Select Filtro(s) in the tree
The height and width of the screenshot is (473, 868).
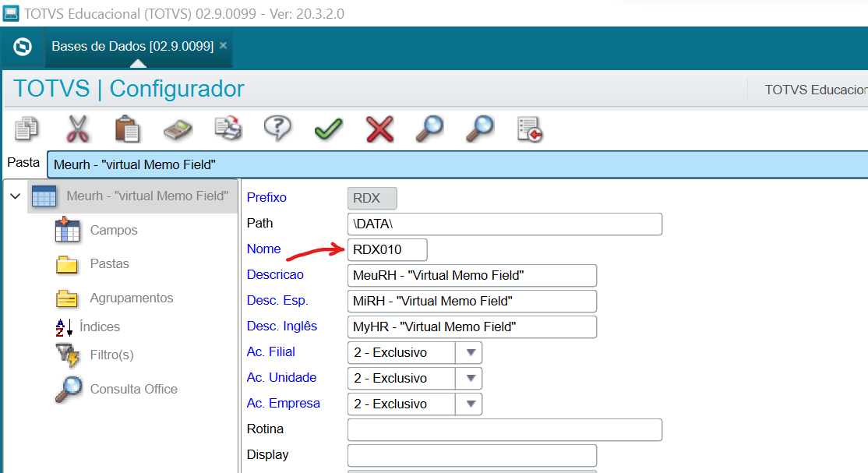[112, 355]
